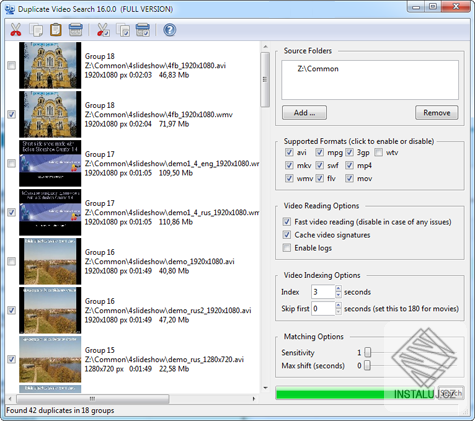Select path text Z:\Common\4slideshow\4fb_1920x1080.wmv
The image size is (475, 421).
point(159,114)
